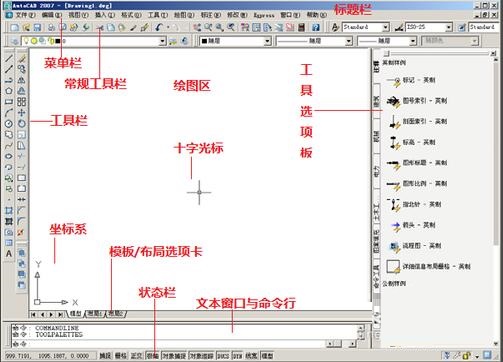This screenshot has width=503, height=362.
Task: Switch to the 模型 Model tab
Action: (76, 314)
